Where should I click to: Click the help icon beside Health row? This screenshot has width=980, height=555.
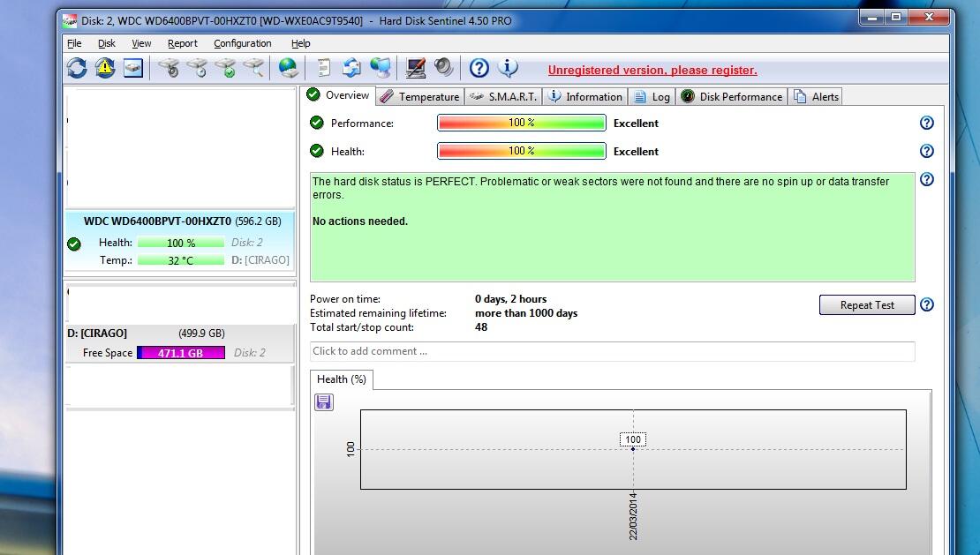(x=927, y=151)
